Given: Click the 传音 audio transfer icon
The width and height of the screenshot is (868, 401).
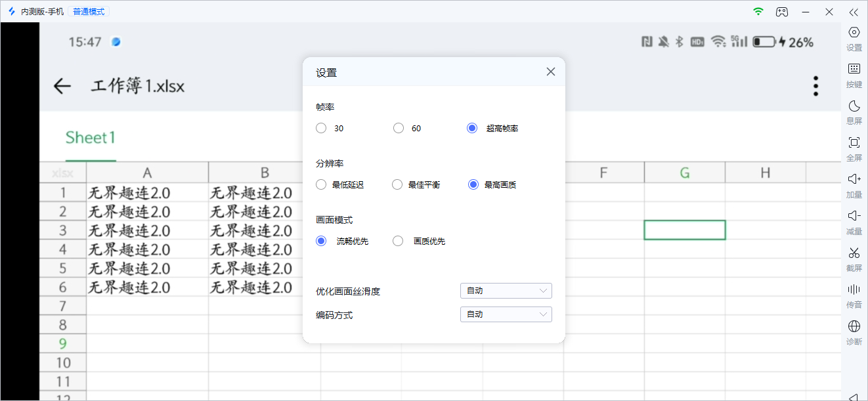Looking at the screenshot, I should click(854, 295).
